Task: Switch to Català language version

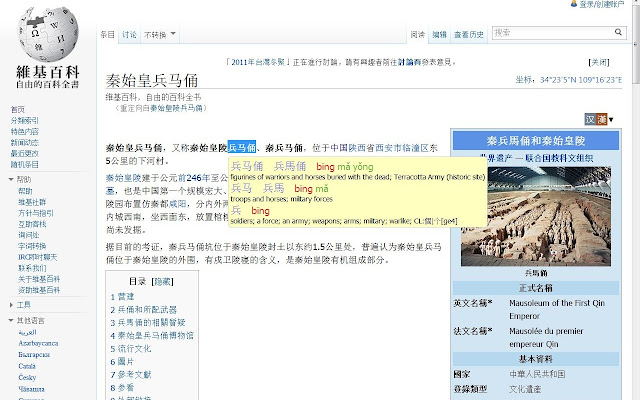Action: tap(27, 366)
